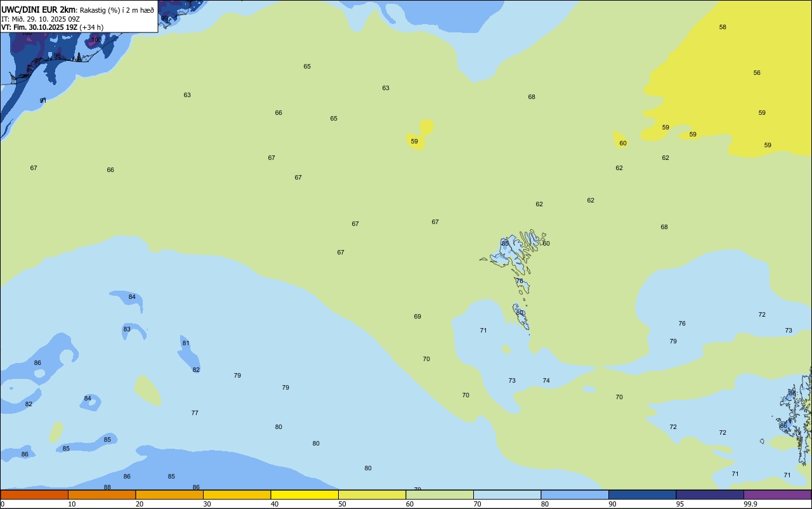Click the humidity value 58 on the map
The image size is (812, 509).
click(x=723, y=27)
